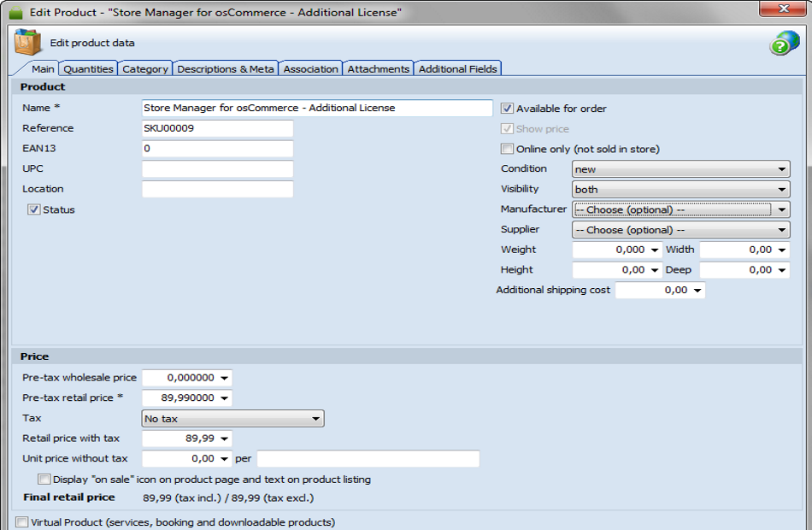This screenshot has height=530, width=812.
Task: Go to the Association tab
Action: point(311,69)
